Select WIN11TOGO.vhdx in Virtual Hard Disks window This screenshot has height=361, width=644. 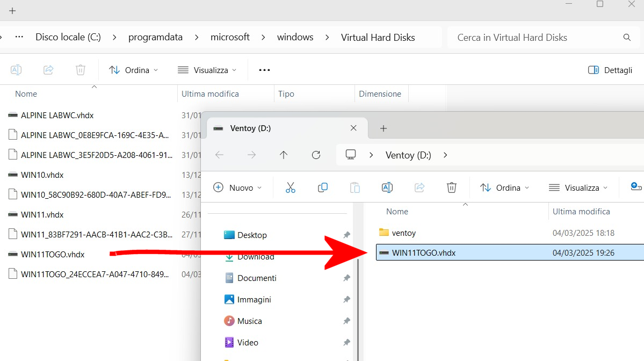[53, 255]
